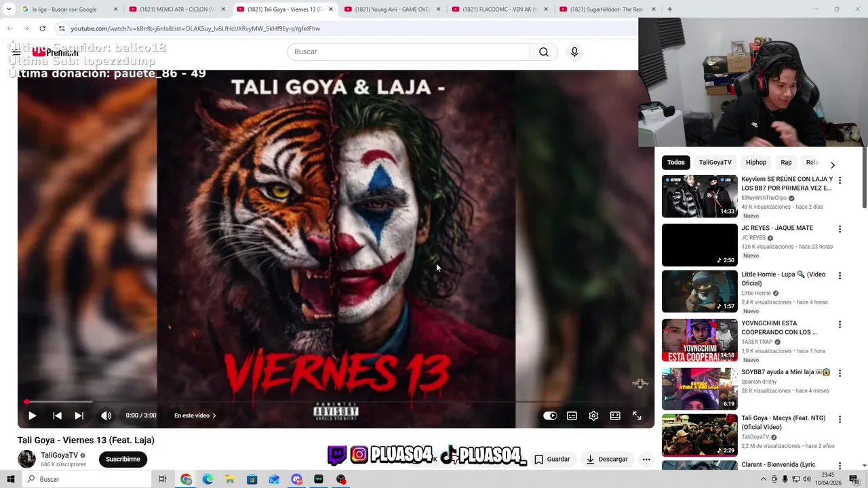Open Little Homie - Lupa thumbnail
The height and width of the screenshot is (488, 868).
(x=699, y=291)
